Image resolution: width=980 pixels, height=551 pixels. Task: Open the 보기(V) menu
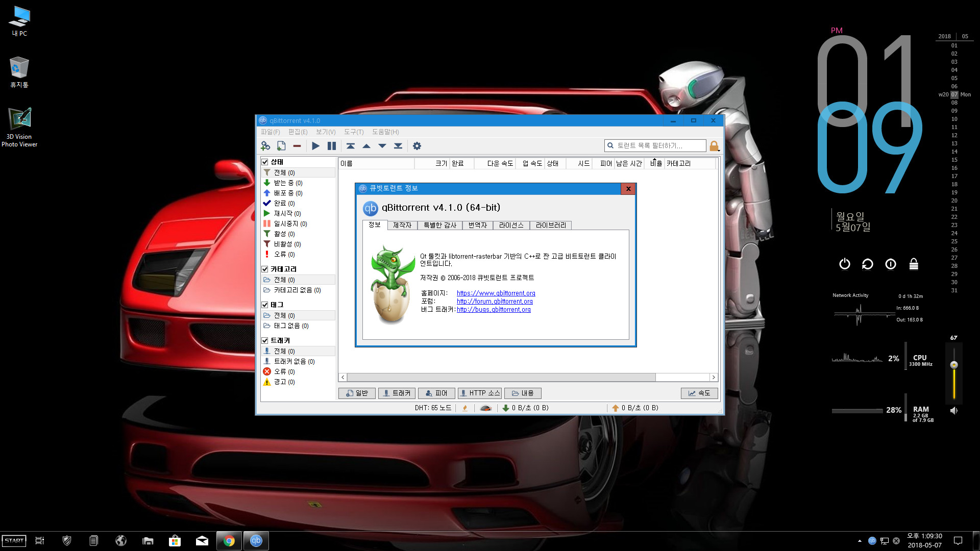click(x=326, y=132)
